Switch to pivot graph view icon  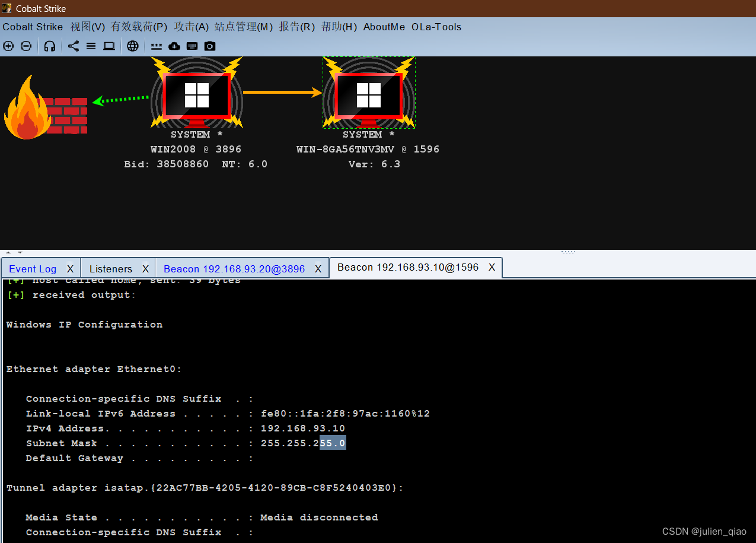74,46
